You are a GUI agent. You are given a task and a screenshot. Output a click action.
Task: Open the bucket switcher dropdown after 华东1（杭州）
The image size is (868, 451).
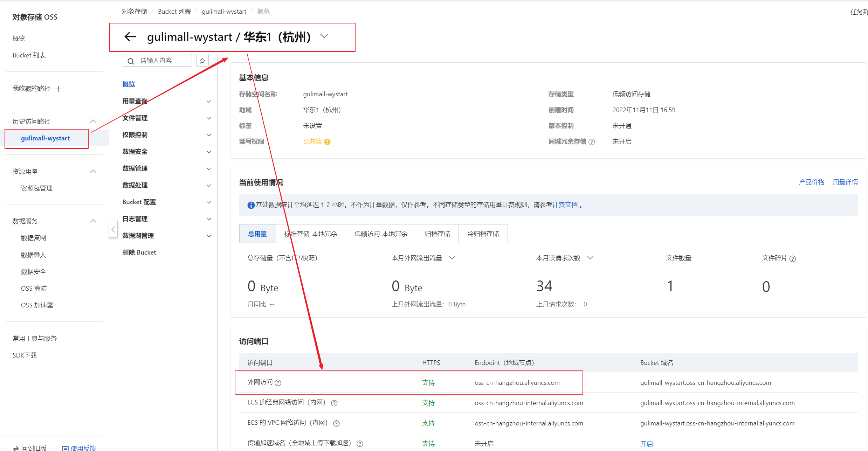pyautogui.click(x=324, y=36)
